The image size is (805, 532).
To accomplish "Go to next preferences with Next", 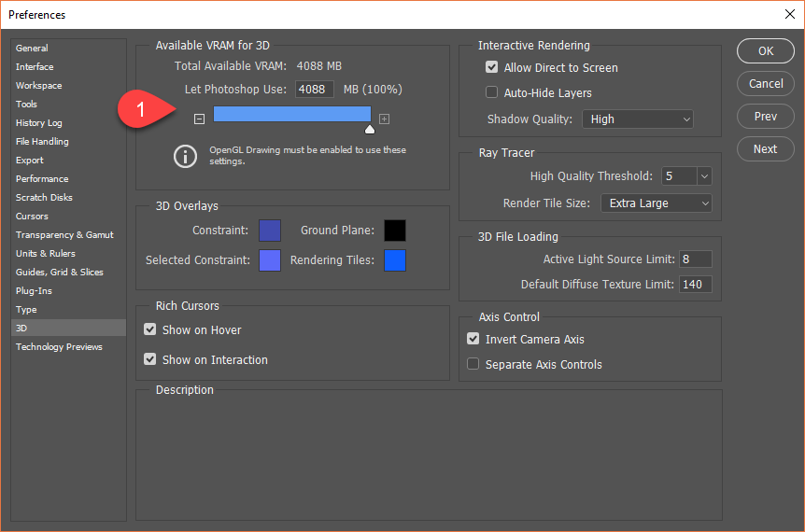I will pos(766,148).
